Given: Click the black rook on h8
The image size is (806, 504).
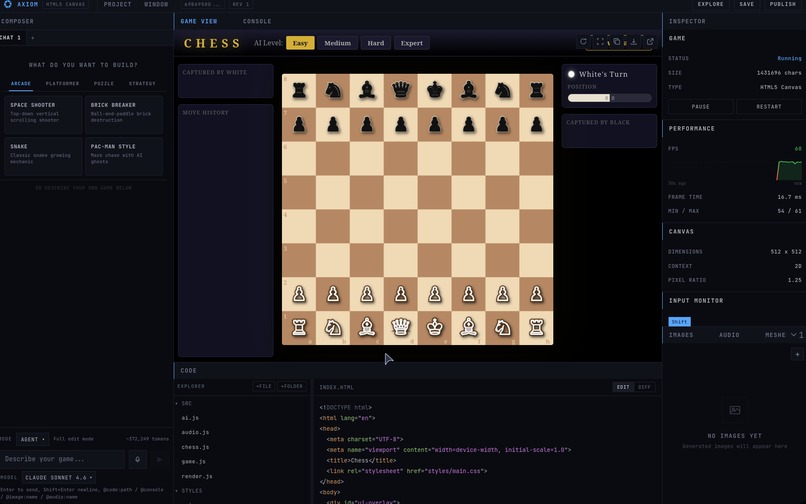Looking at the screenshot, I should [x=537, y=91].
